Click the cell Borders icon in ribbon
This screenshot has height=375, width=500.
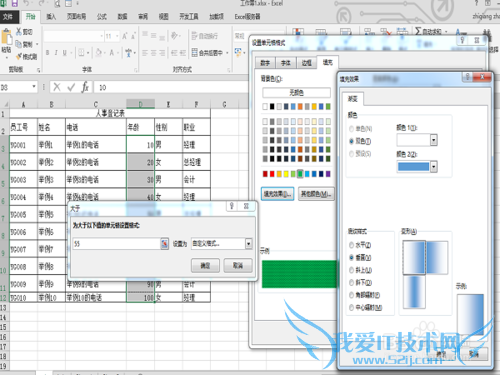81,53
